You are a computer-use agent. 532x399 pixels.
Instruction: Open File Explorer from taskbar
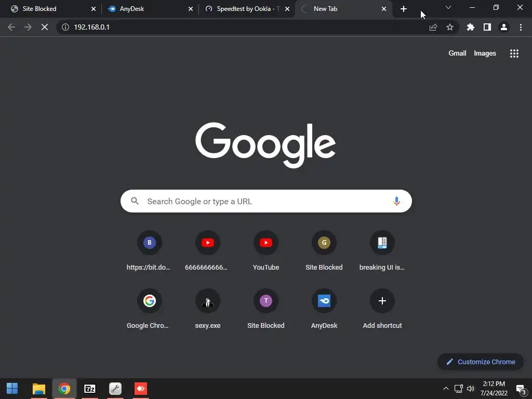coord(38,389)
